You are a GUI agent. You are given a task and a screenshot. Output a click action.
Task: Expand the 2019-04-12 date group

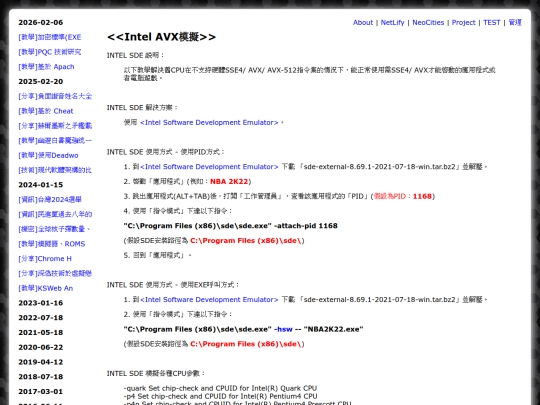41,362
